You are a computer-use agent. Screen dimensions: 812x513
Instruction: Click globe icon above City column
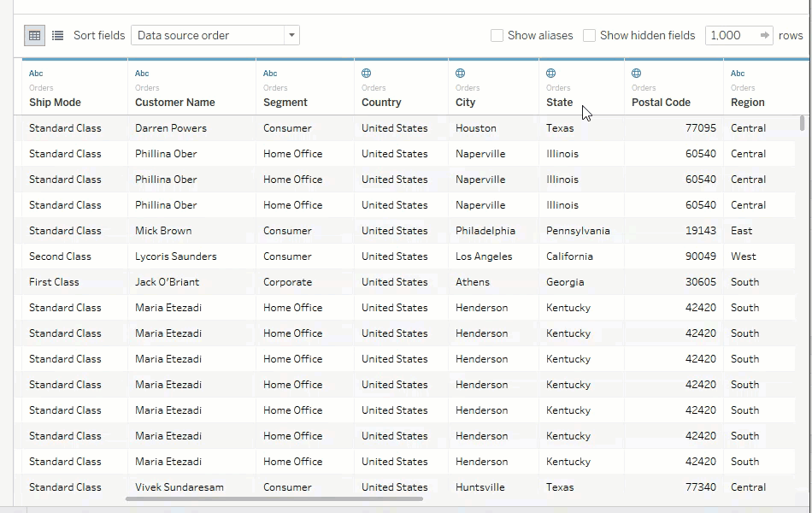coord(461,74)
